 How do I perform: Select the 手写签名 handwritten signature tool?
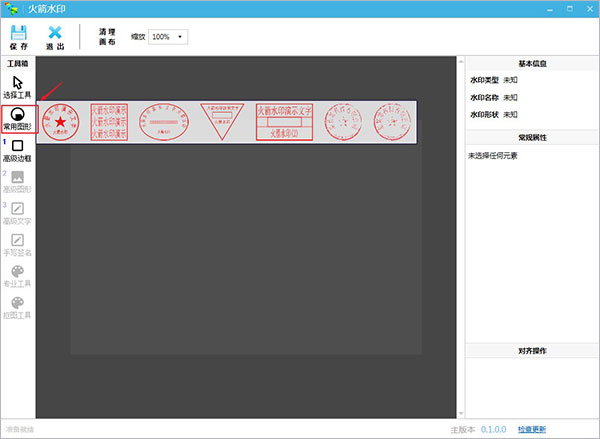(x=17, y=245)
